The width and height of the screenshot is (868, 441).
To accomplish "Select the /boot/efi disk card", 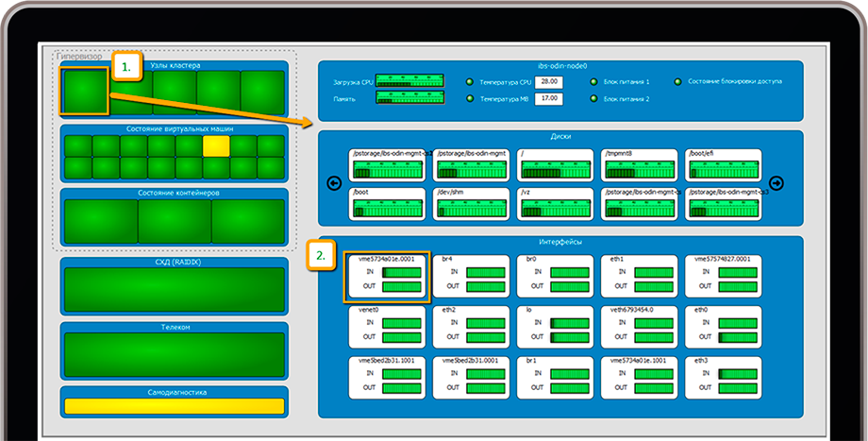I will click(x=723, y=165).
